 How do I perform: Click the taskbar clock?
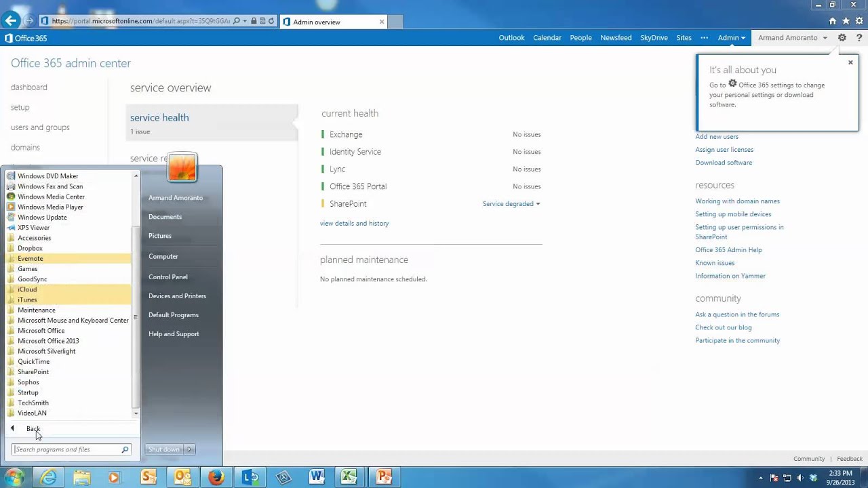tap(841, 477)
